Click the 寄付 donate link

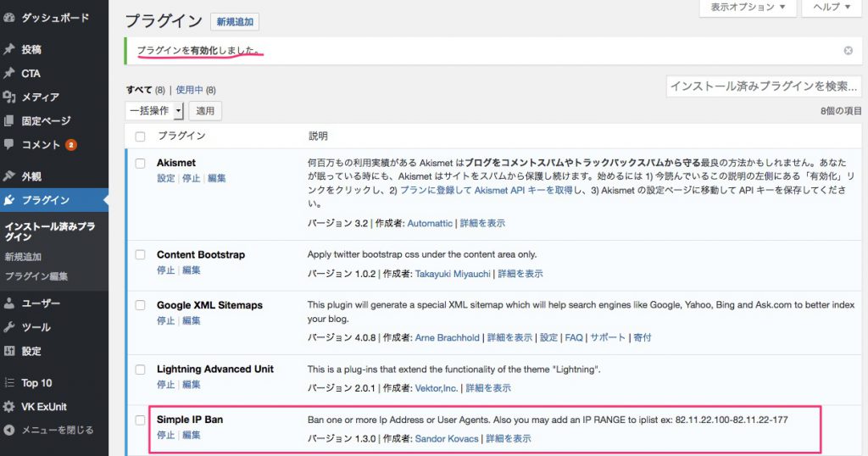tap(643, 337)
